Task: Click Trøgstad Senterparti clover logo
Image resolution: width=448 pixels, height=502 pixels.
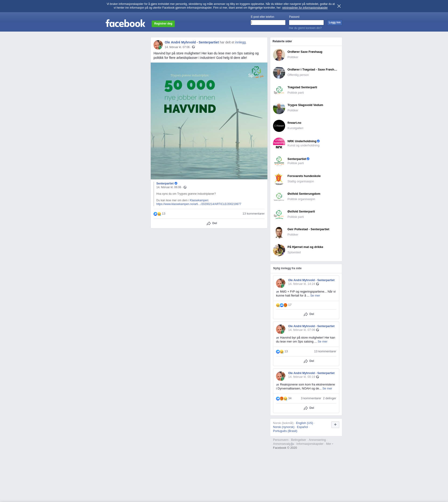Action: pos(279,90)
